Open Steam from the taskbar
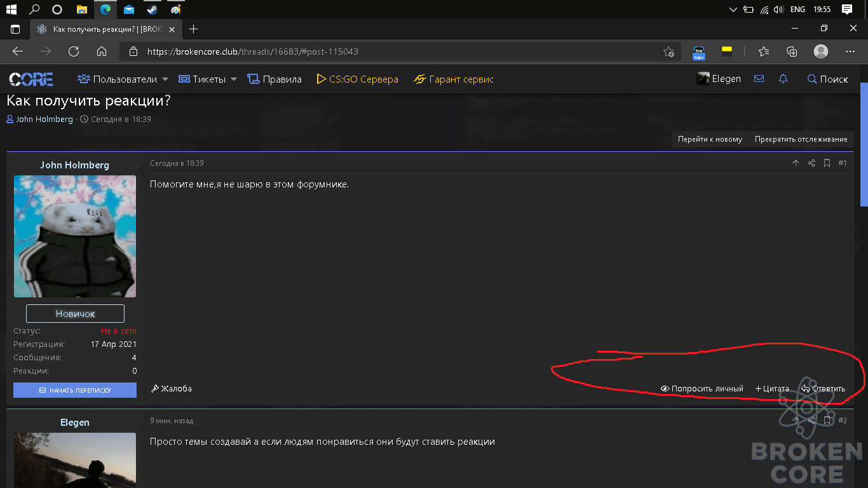The width and height of the screenshot is (868, 488). [x=152, y=10]
